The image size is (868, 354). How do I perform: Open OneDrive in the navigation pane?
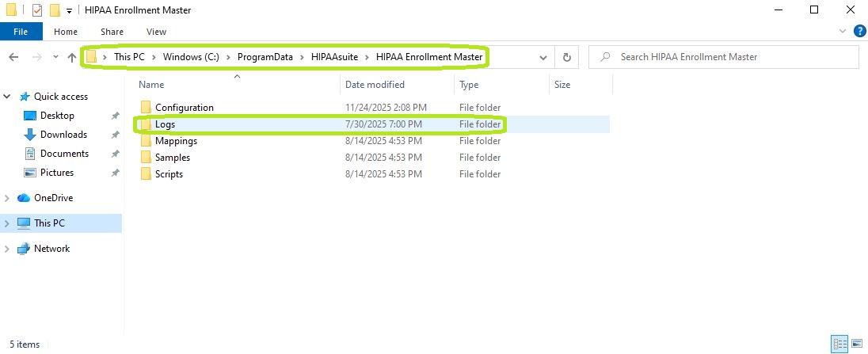click(x=53, y=198)
